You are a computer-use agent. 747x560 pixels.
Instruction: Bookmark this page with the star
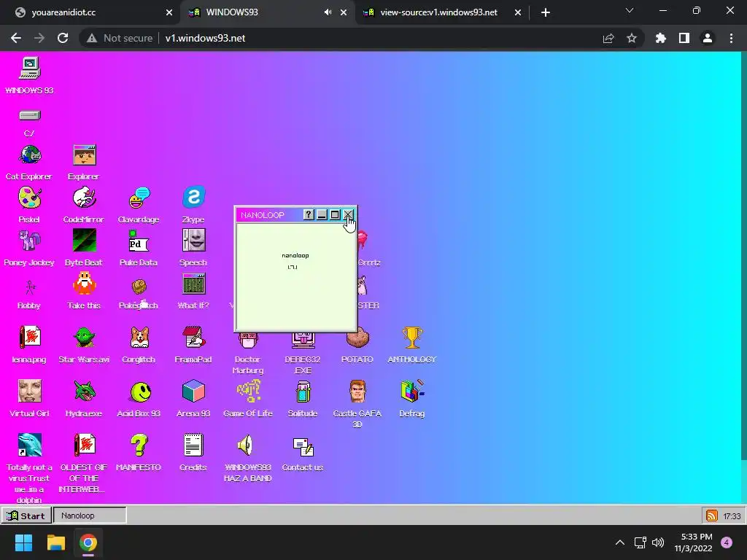click(631, 38)
